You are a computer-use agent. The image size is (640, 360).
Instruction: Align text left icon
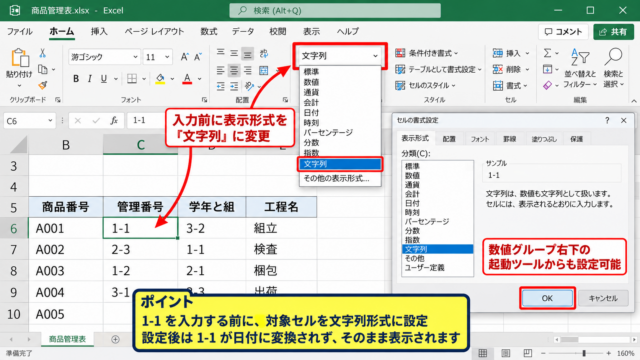(x=220, y=71)
